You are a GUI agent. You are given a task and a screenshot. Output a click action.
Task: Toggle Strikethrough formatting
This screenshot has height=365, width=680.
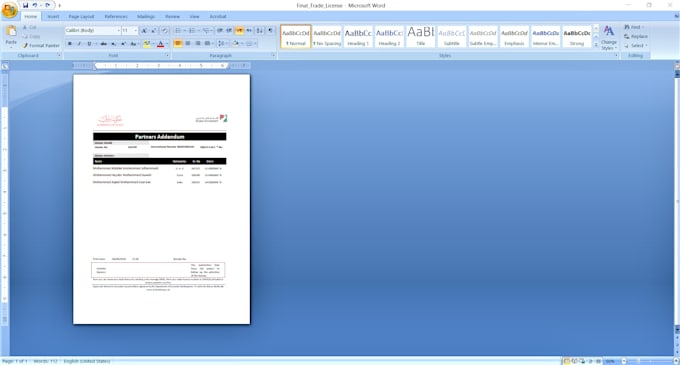click(104, 43)
